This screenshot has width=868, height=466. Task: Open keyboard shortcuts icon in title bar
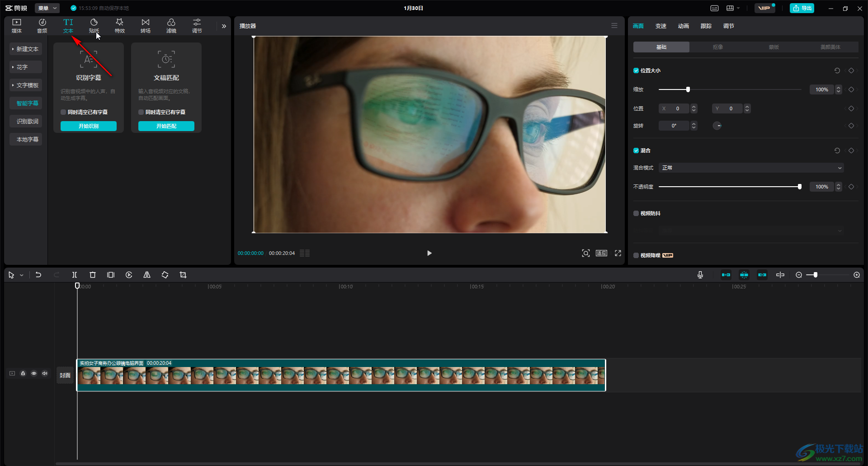tap(715, 8)
